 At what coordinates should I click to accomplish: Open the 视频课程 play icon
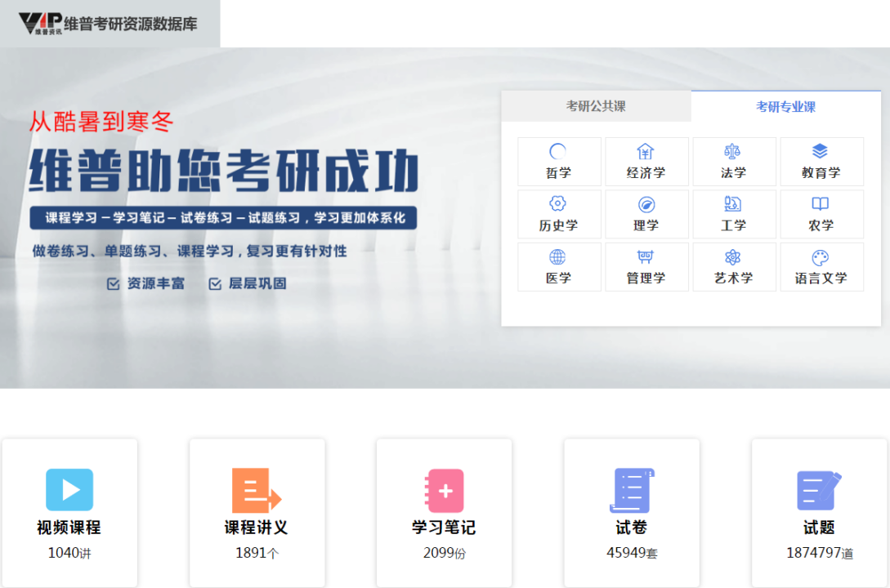pyautogui.click(x=69, y=490)
